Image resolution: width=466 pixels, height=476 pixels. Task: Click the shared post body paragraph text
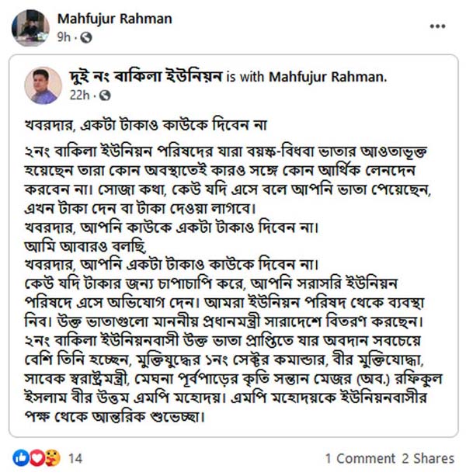(233, 283)
